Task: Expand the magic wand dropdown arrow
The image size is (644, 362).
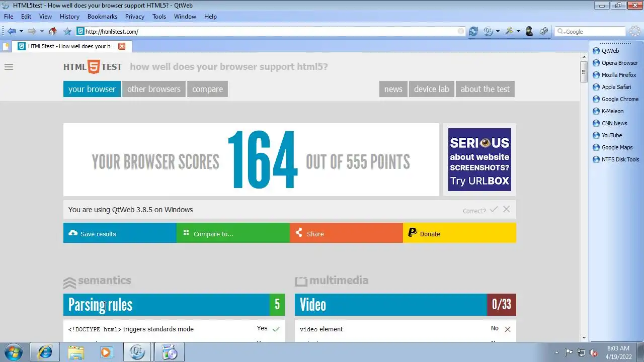Action: pos(518,31)
